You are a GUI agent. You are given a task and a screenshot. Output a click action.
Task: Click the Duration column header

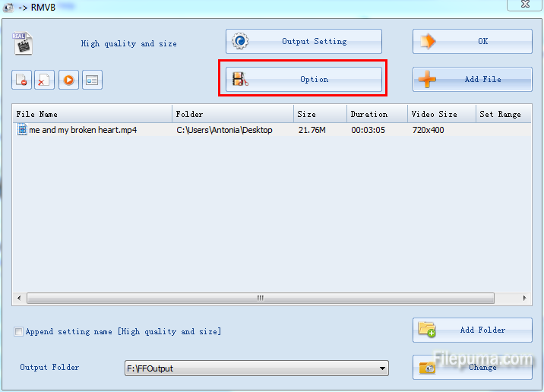tap(376, 114)
